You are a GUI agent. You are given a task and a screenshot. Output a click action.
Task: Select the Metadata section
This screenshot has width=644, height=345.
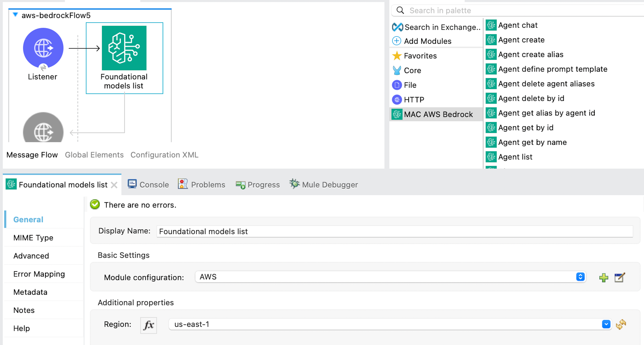[44, 292]
